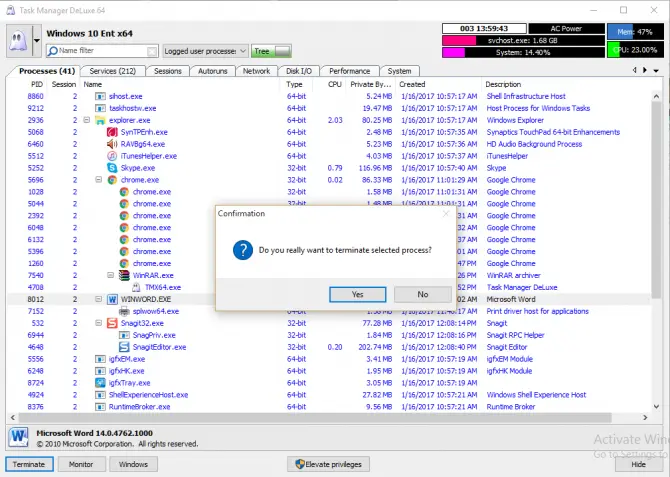The height and width of the screenshot is (477, 670).
Task: Click the large Word icon in details panel
Action: 19,437
